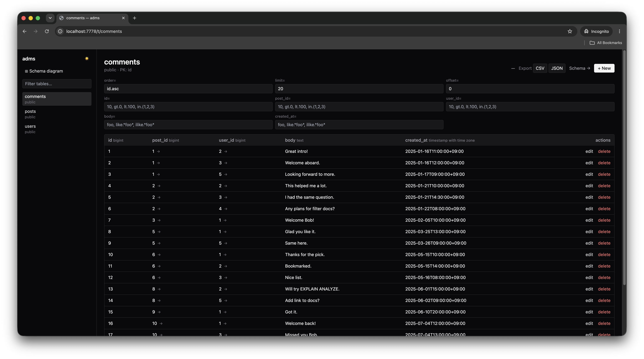Image resolution: width=644 pixels, height=359 pixels.
Task: View site information icon in address bar
Action: point(60,31)
